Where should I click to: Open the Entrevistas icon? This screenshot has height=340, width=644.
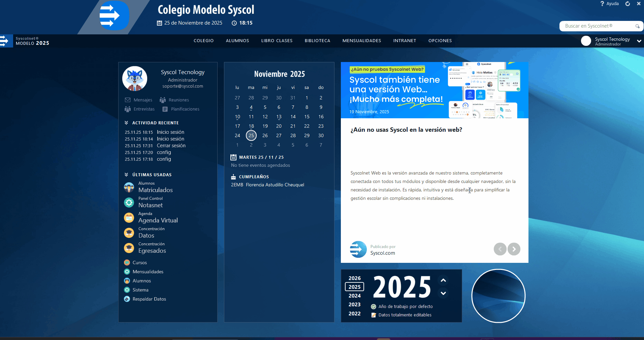point(128,109)
